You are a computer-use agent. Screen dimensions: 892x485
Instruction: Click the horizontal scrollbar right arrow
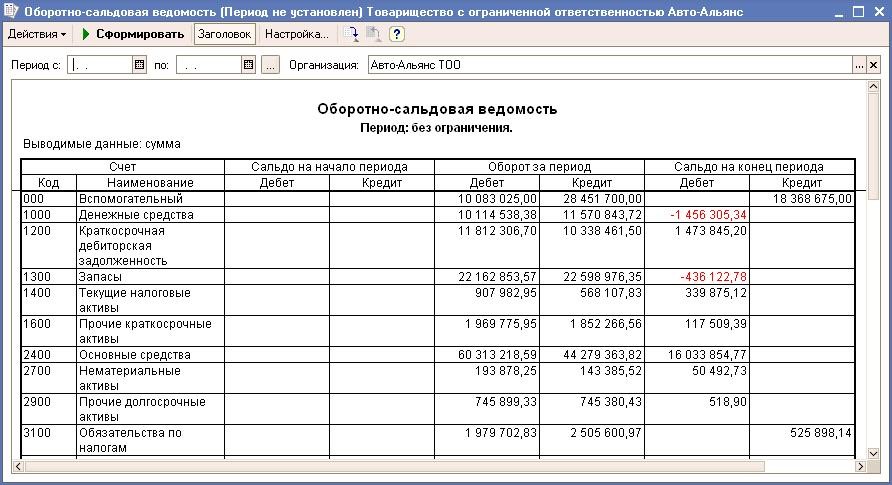[x=857, y=466]
